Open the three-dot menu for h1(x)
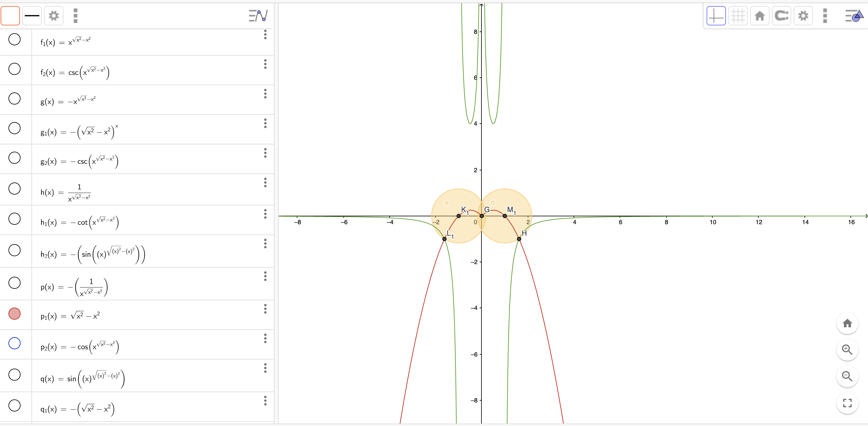Viewport: 868px width, 426px height. pyautogui.click(x=266, y=214)
